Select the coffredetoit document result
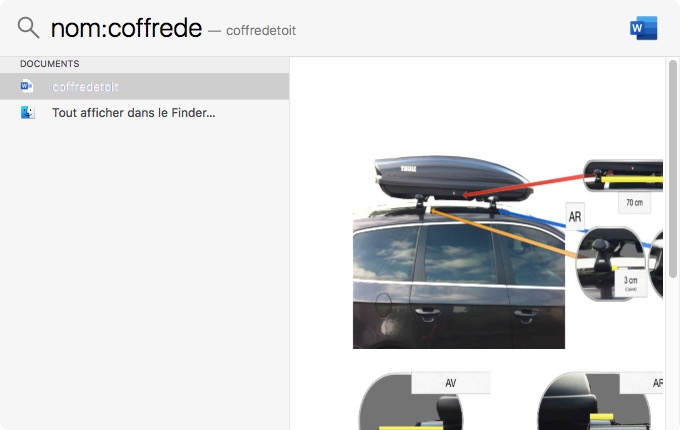The width and height of the screenshot is (680, 430). coord(144,86)
